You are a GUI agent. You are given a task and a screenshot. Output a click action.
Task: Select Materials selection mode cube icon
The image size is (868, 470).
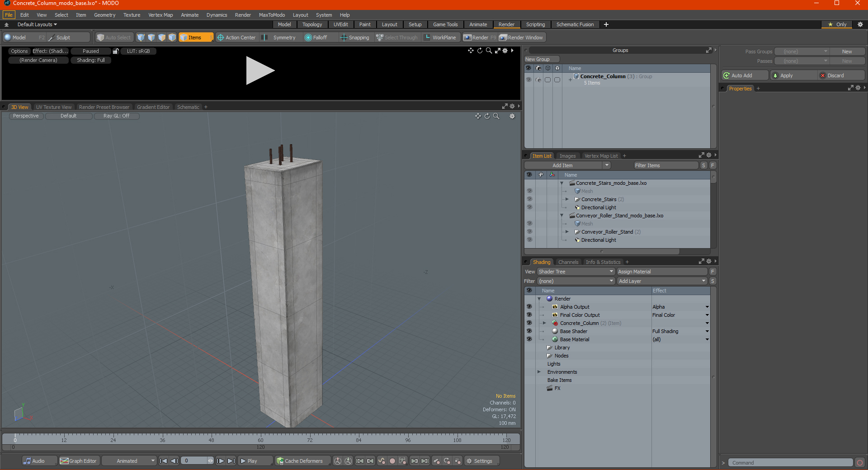point(172,38)
